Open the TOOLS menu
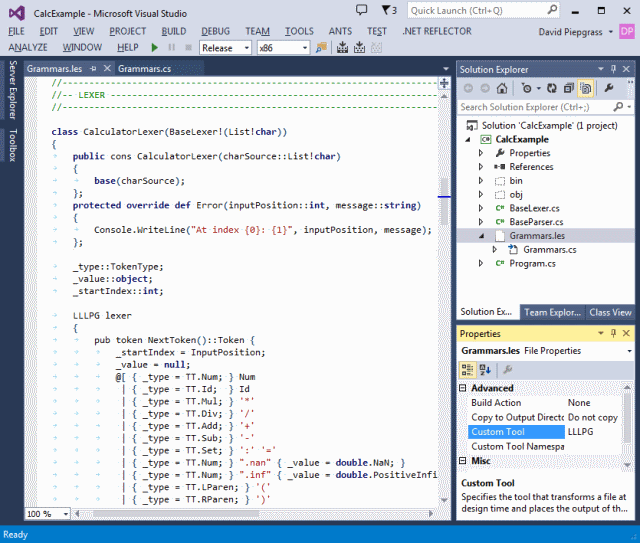The height and width of the screenshot is (543, 640). (x=299, y=31)
